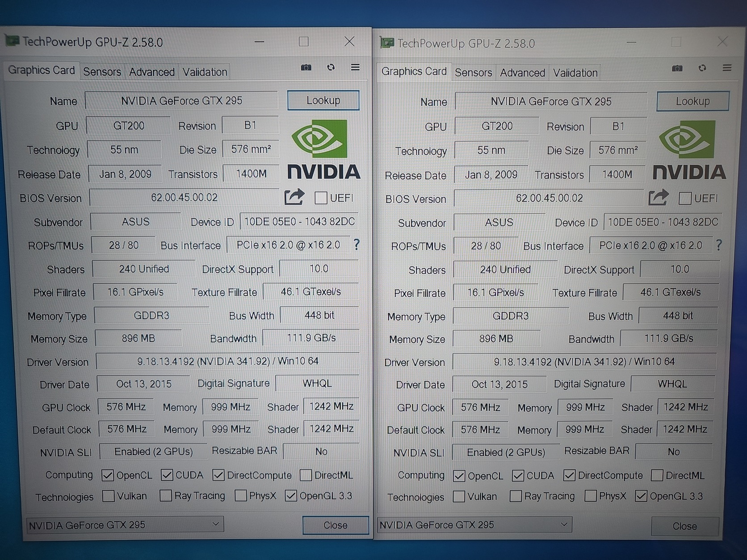Open GPU selector dropdown in right window

(474, 525)
